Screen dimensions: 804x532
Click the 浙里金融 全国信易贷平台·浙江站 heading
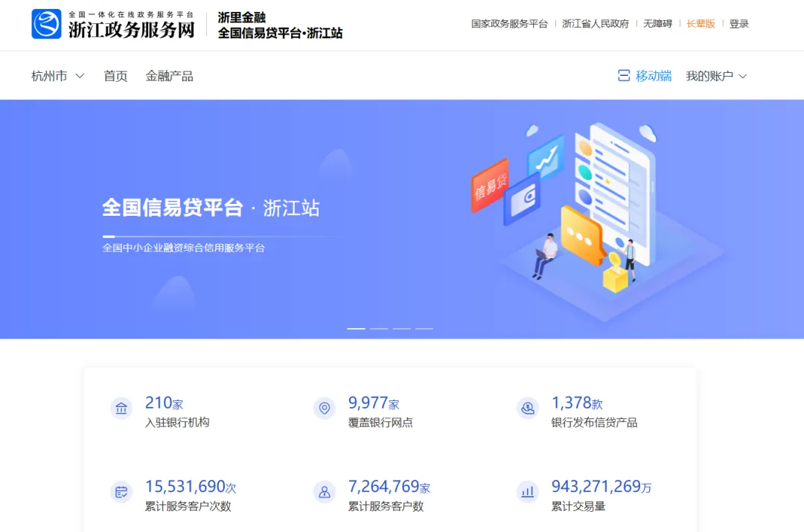tap(280, 25)
